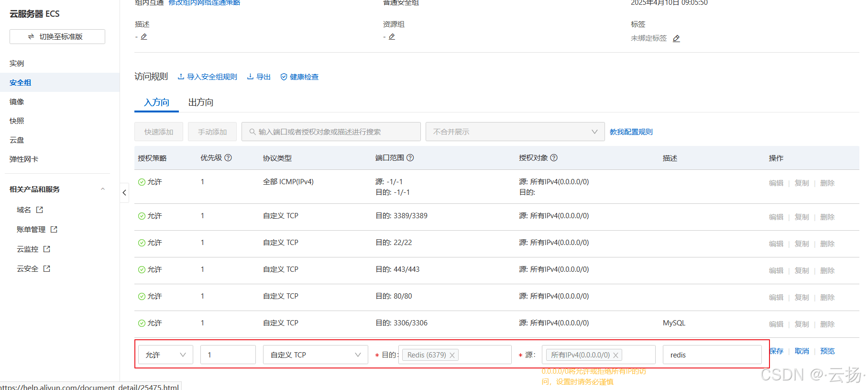Open the 允许 policy dropdown

point(165,355)
